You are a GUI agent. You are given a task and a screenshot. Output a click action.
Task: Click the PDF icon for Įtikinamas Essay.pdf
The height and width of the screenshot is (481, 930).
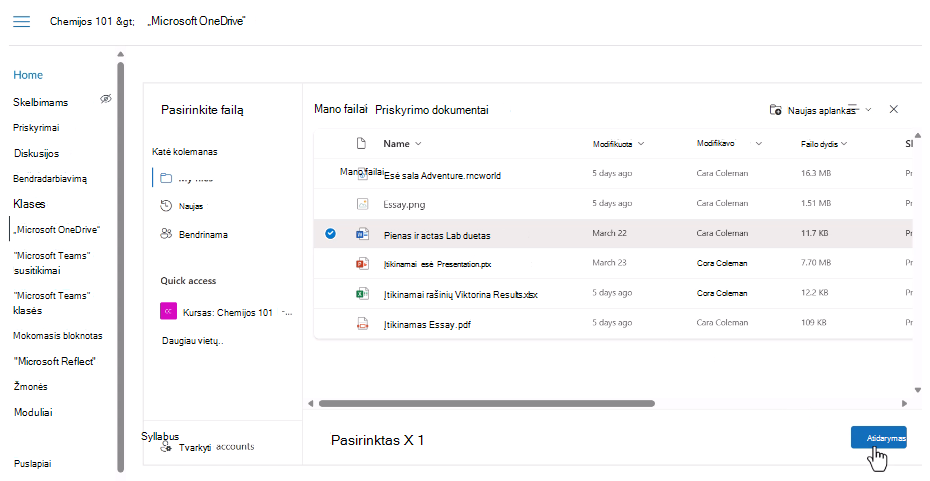point(362,323)
